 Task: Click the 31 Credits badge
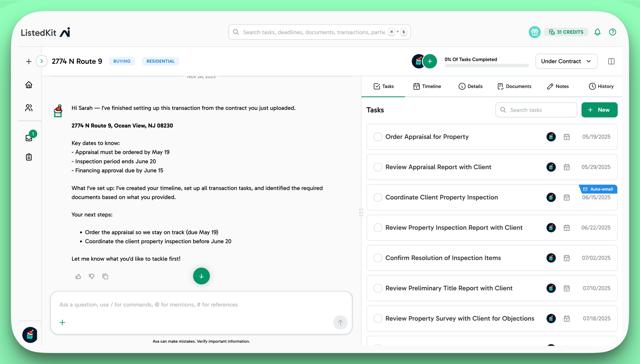click(x=566, y=32)
